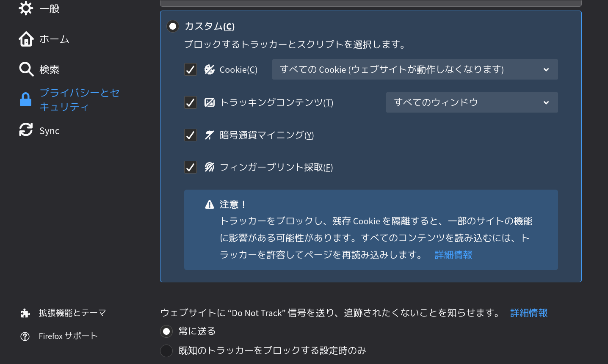Click the fingerprint icon next to フィンガープリント採取

pyautogui.click(x=210, y=167)
